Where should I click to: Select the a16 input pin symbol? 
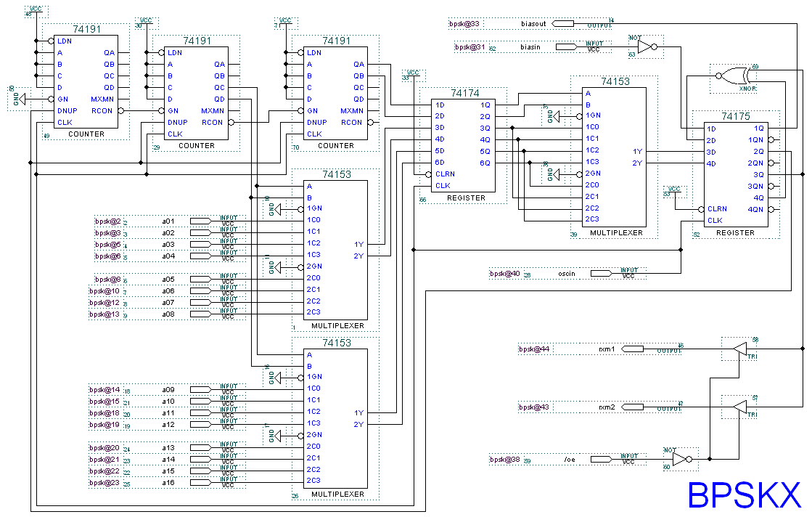[200, 482]
